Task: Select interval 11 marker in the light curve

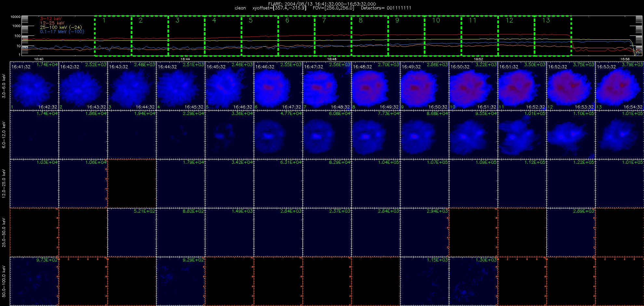Action: [473, 21]
